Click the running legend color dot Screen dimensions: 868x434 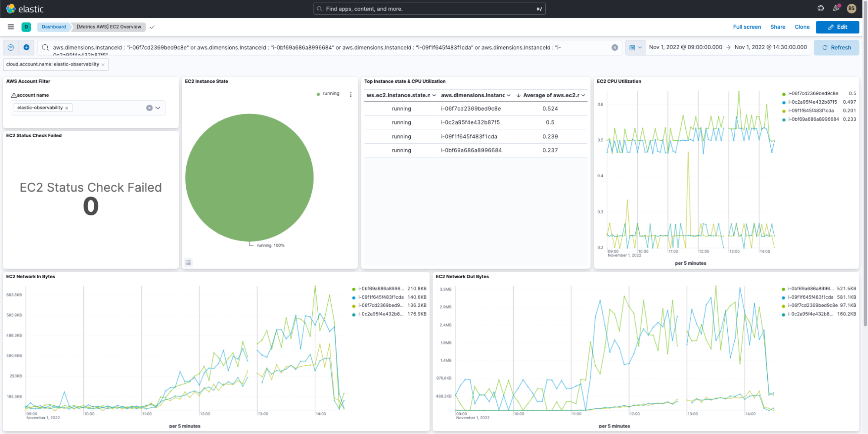pos(318,94)
